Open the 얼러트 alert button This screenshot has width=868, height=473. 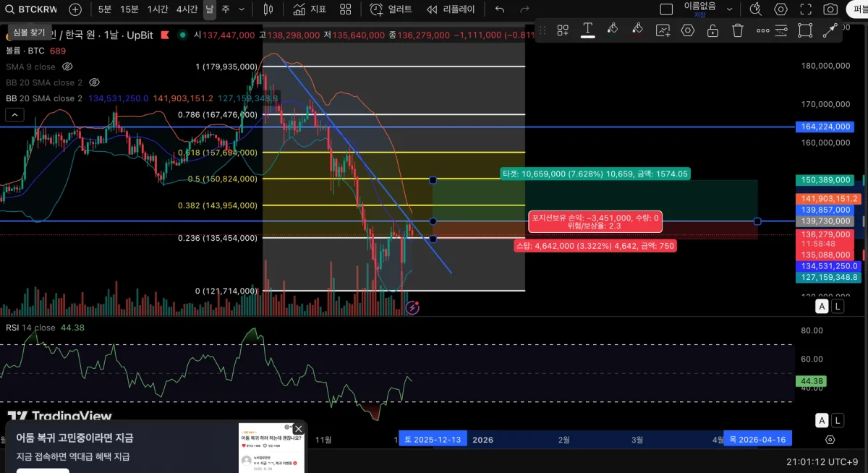tap(391, 9)
